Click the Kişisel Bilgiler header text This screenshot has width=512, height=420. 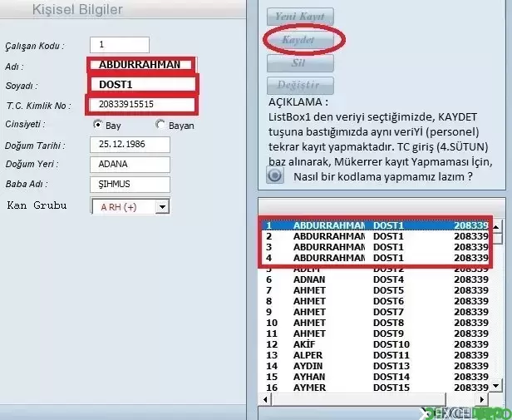click(77, 10)
